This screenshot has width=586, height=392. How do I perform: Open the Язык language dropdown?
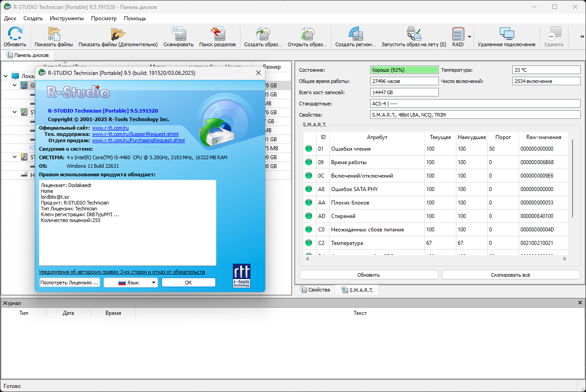pos(131,283)
